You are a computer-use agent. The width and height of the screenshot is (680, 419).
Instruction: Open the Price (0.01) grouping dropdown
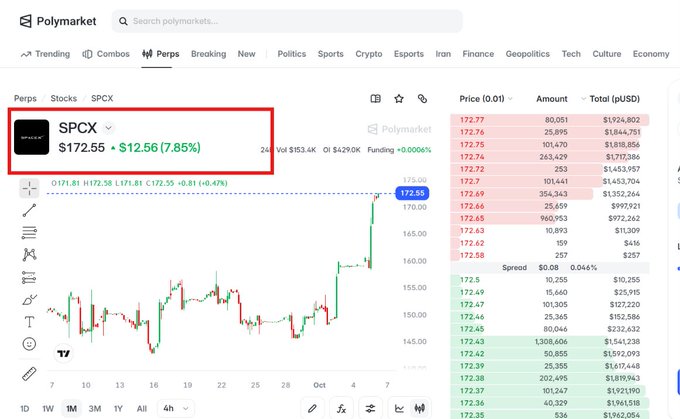coord(486,99)
